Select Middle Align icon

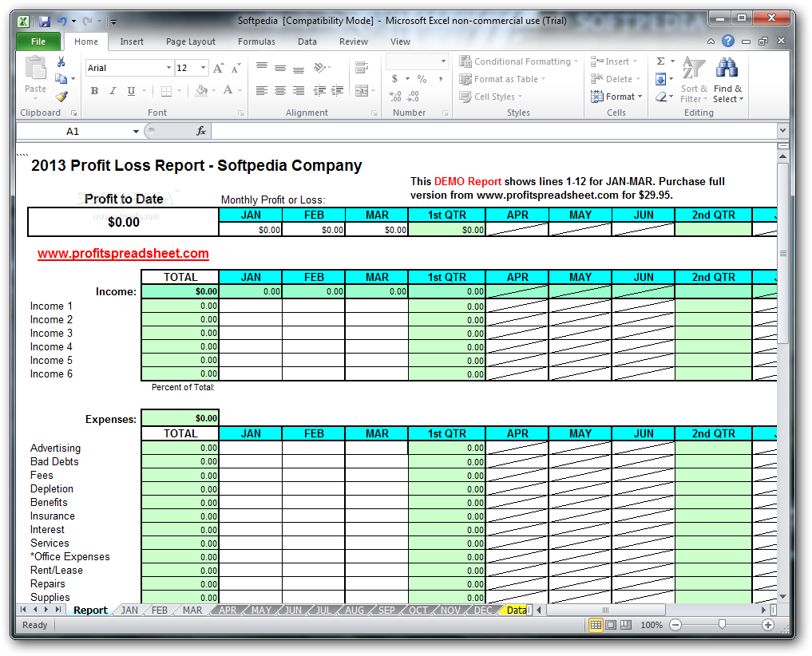click(x=280, y=67)
